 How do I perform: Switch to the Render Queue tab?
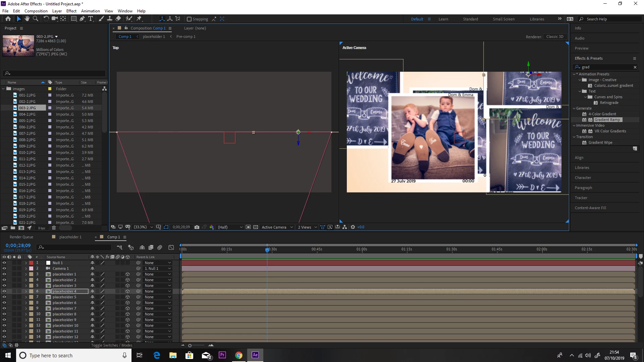[x=21, y=237]
